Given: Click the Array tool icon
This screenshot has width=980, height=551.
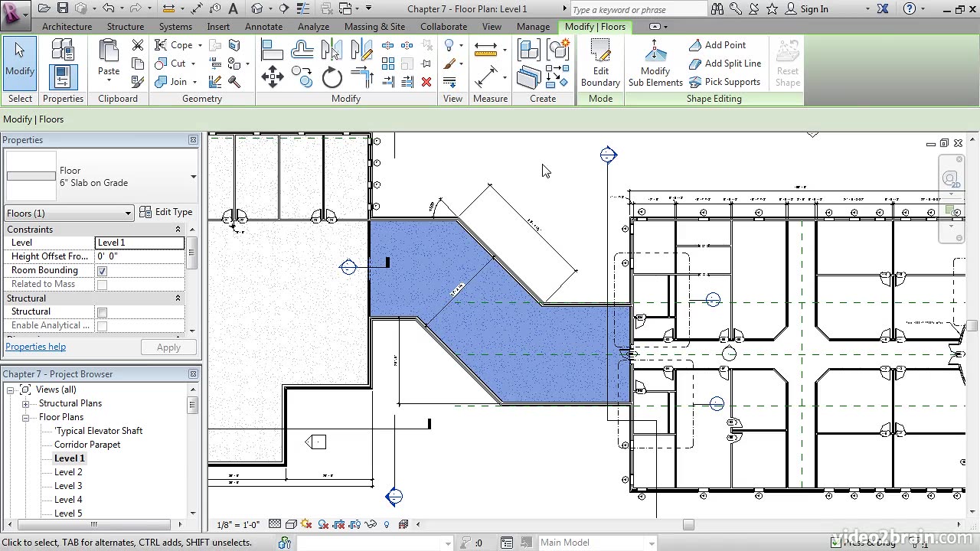Looking at the screenshot, I should (388, 64).
